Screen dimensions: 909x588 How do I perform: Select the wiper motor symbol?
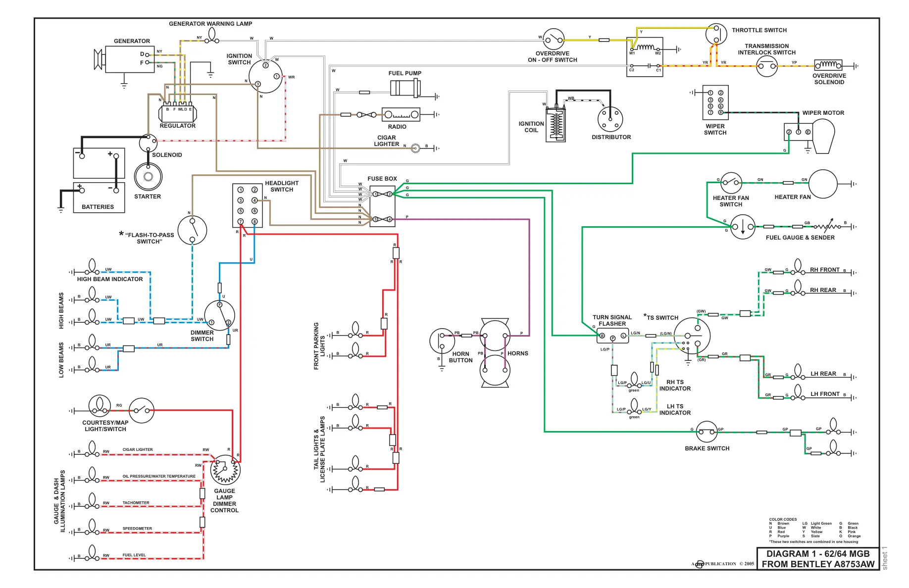810,136
